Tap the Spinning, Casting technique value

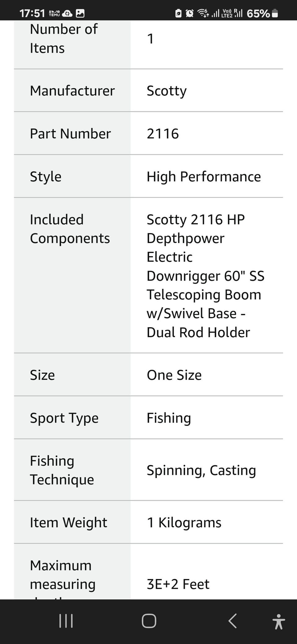coord(201,470)
